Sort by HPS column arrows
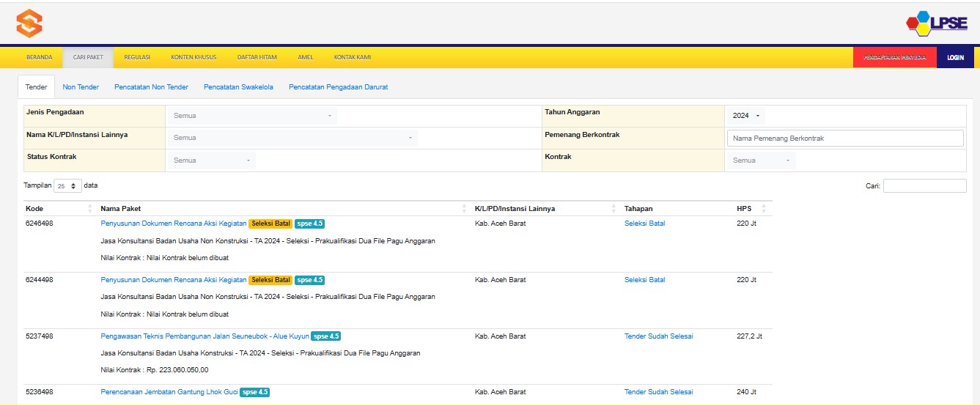The image size is (980, 406). coord(764,209)
